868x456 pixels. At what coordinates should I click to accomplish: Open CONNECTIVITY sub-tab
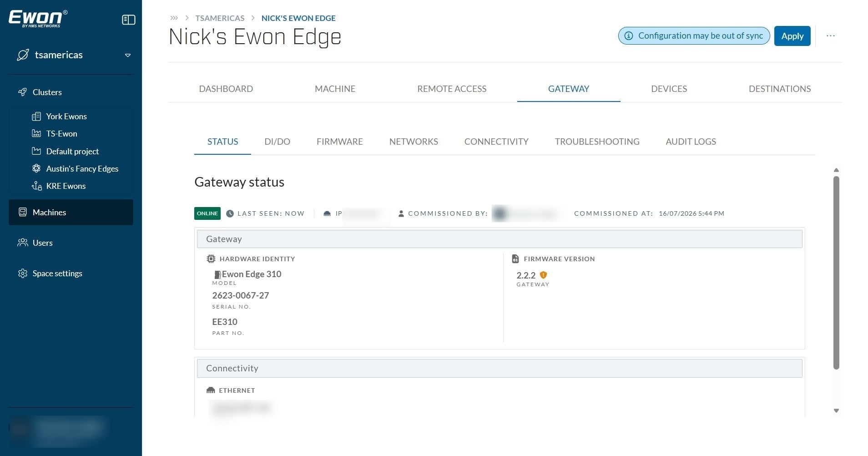point(496,142)
